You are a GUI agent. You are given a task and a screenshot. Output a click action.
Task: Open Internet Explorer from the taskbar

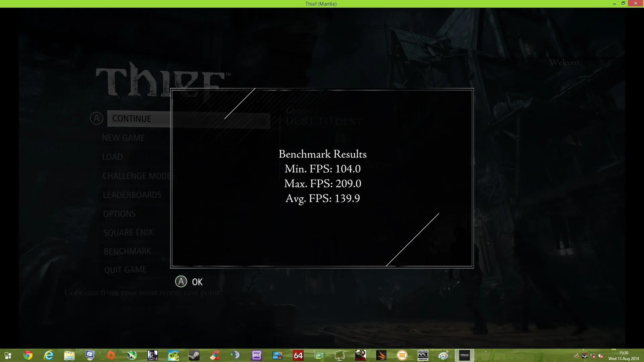coord(49,355)
